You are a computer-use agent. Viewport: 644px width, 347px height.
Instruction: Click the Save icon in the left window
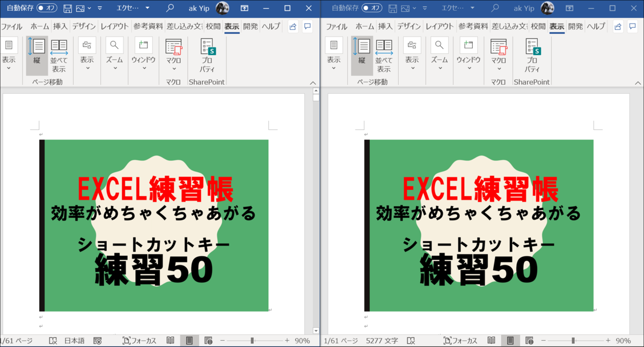[68, 8]
